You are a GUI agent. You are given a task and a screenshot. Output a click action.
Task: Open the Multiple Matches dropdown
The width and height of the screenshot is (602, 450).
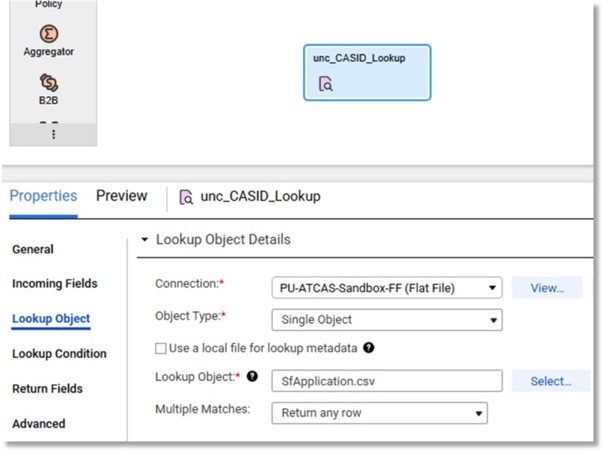click(x=379, y=412)
